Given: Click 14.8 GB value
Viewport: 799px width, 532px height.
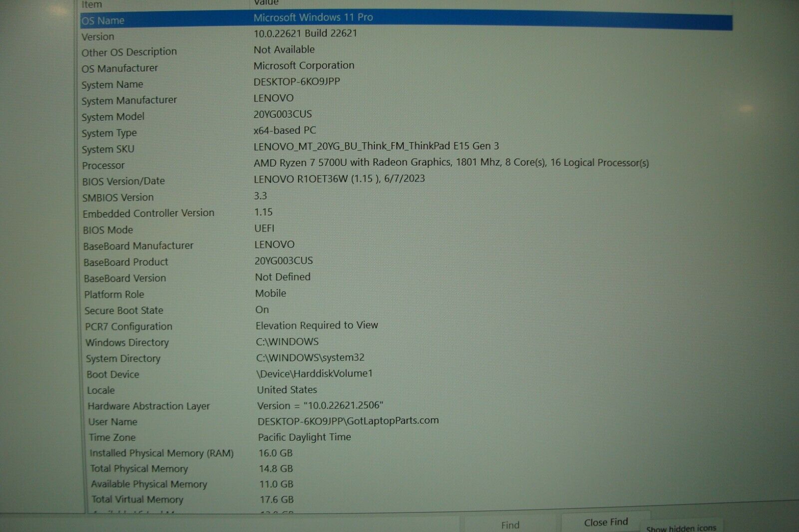Looking at the screenshot, I should click(x=276, y=469).
